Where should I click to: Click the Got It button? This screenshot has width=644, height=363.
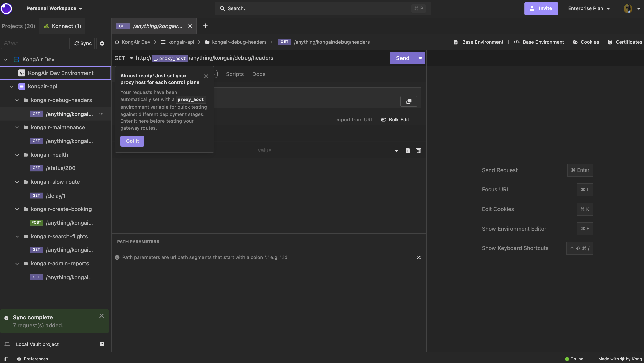(132, 141)
